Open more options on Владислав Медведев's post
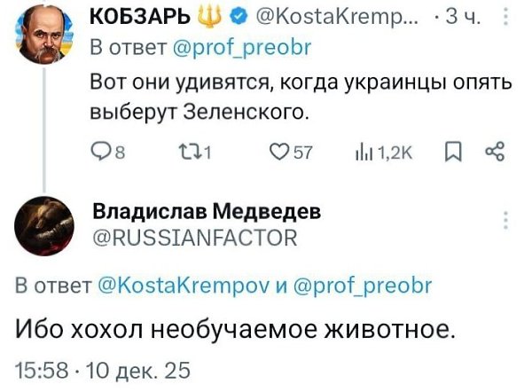Screen dimensions: 532x392 click(506, 221)
